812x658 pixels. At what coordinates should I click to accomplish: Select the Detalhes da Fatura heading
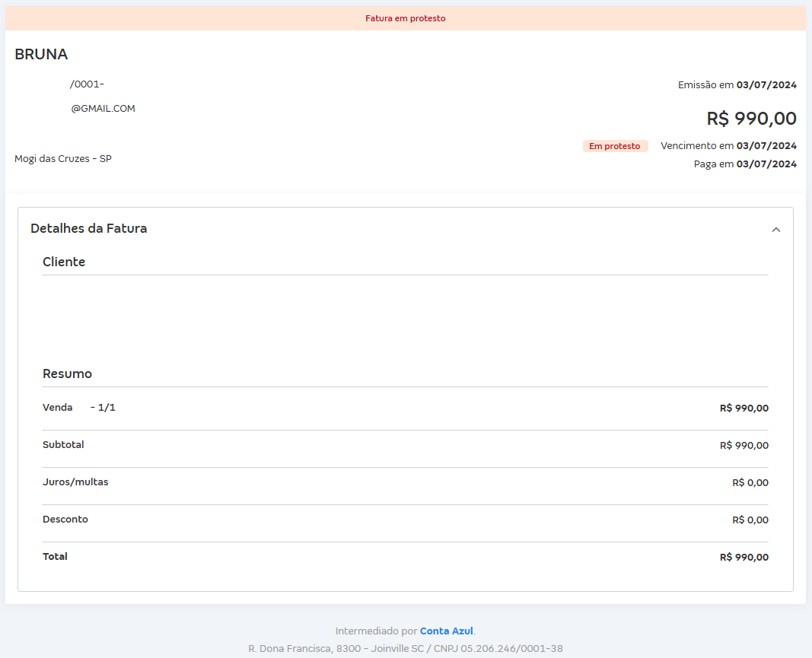pyautogui.click(x=88, y=228)
